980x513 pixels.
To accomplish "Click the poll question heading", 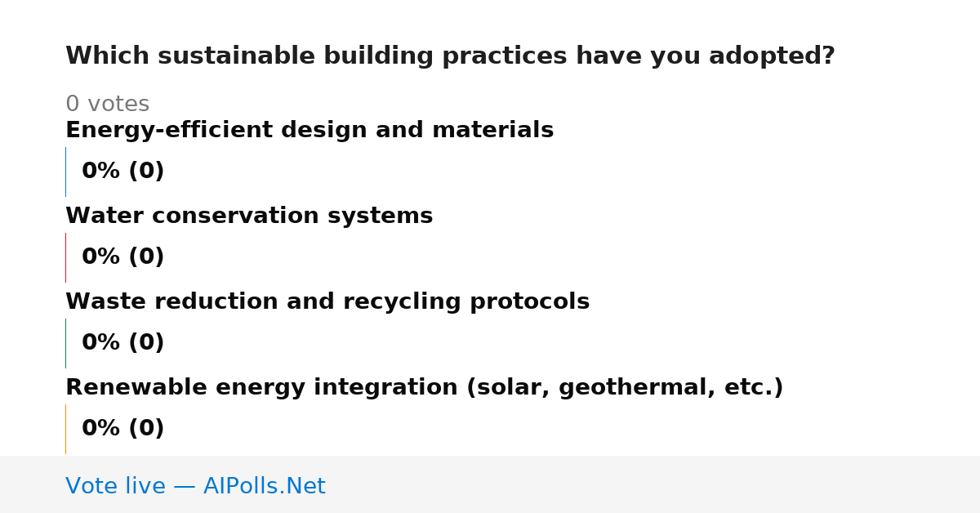I will (x=450, y=56).
